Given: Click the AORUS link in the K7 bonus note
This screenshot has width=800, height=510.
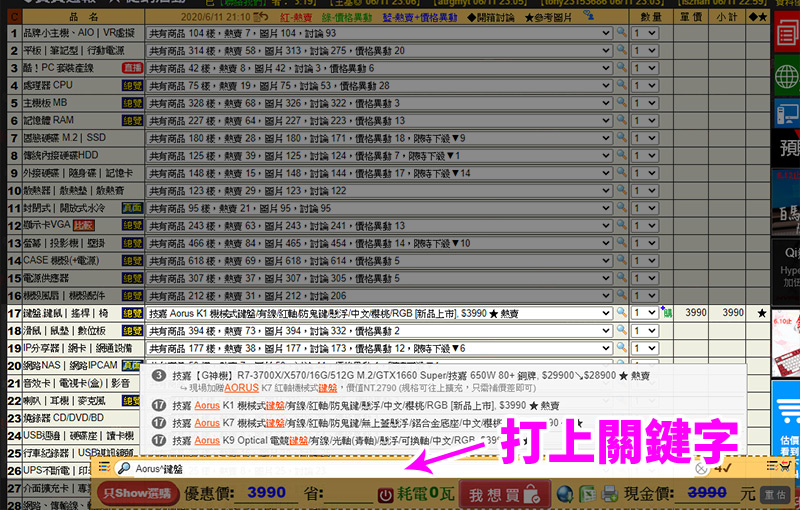Looking at the screenshot, I should tap(241, 388).
